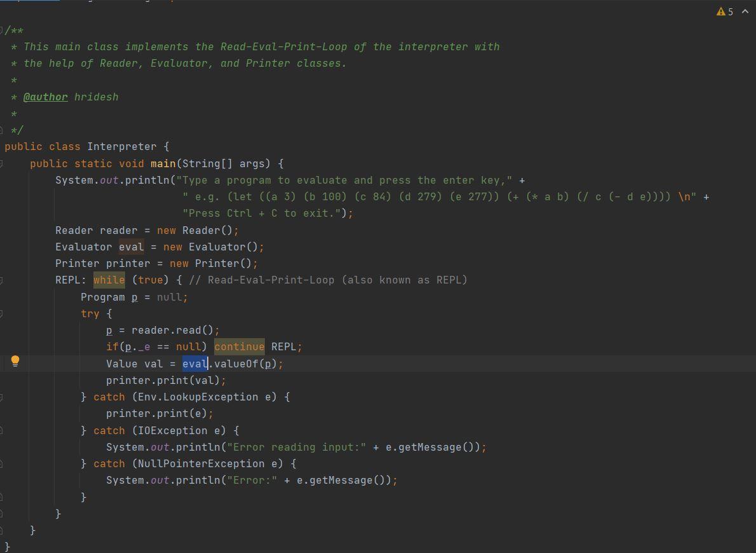Viewport: 756px width, 553px height.
Task: Click the highlighted continue keyword
Action: click(239, 347)
